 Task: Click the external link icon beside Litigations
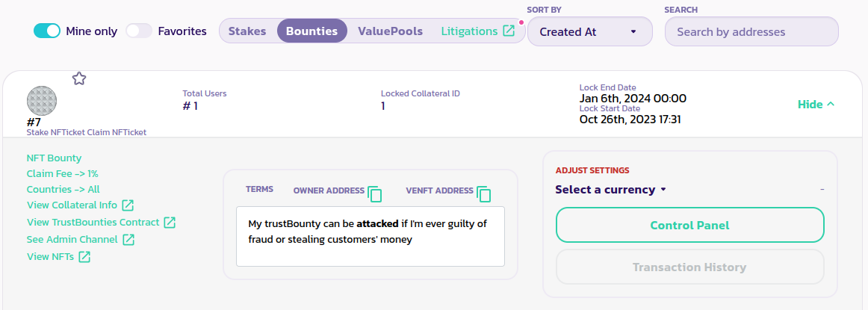pyautogui.click(x=509, y=31)
